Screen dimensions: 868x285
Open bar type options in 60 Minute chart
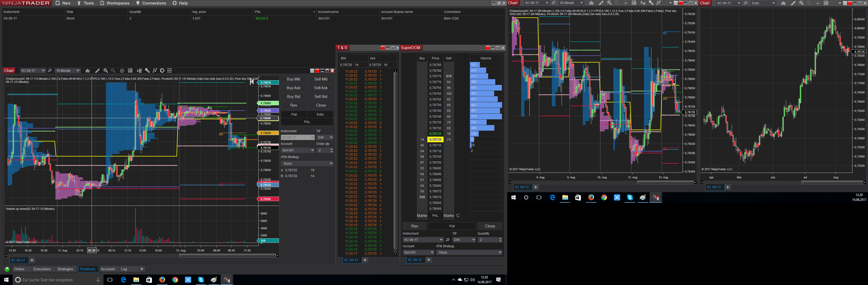click(591, 3)
